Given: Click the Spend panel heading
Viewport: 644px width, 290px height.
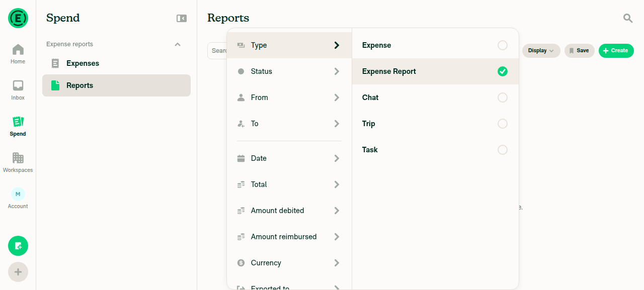Looking at the screenshot, I should pos(63,18).
